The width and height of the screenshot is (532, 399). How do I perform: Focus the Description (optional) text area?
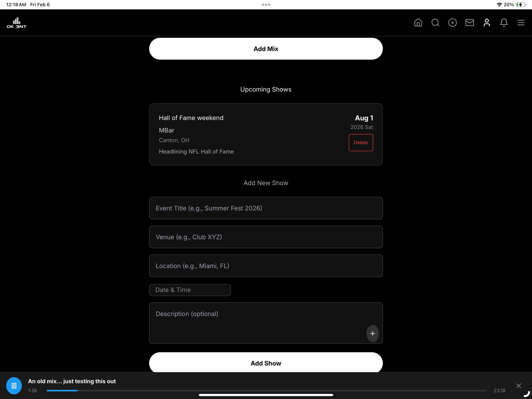266,323
